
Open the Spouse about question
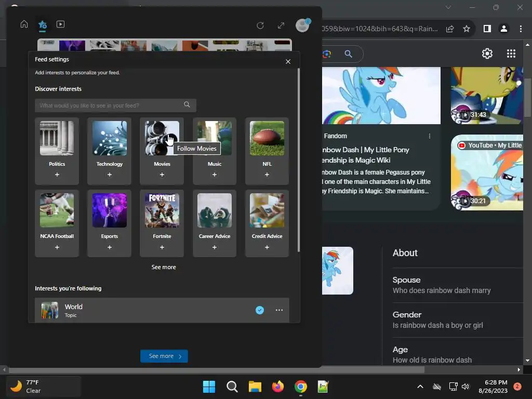tap(457, 285)
